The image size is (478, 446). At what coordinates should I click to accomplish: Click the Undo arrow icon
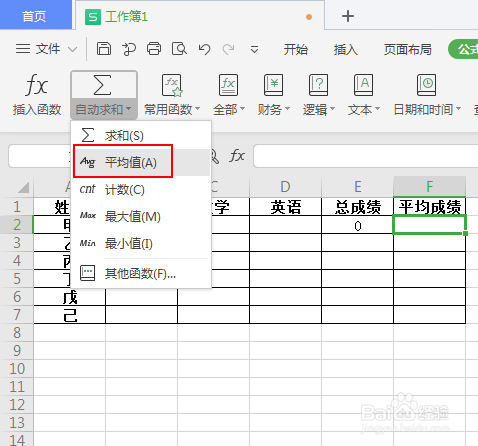point(204,49)
